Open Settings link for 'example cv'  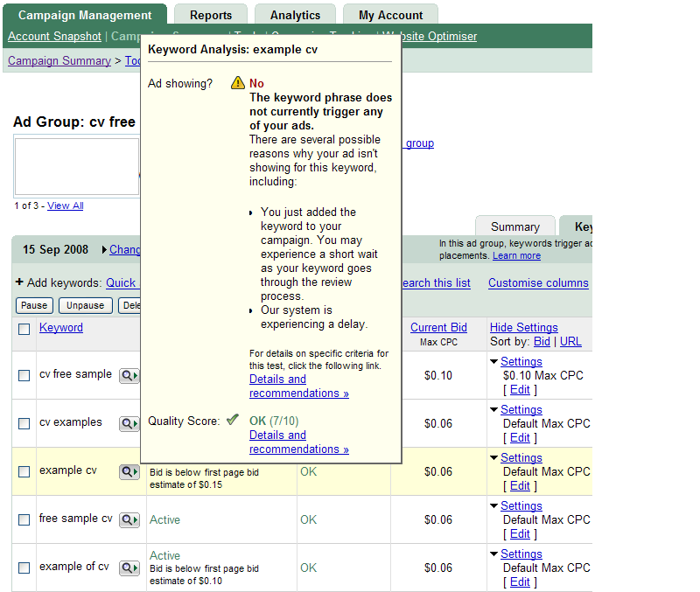pos(521,457)
